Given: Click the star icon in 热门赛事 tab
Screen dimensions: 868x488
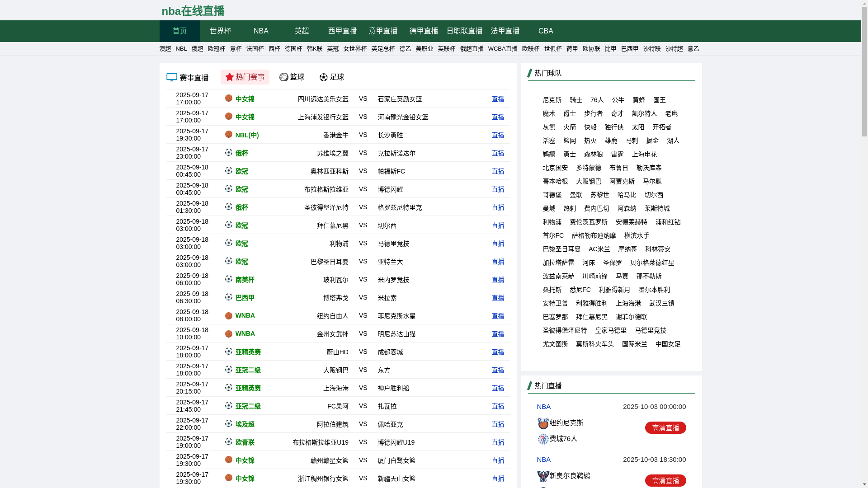Looking at the screenshot, I should coord(230,77).
